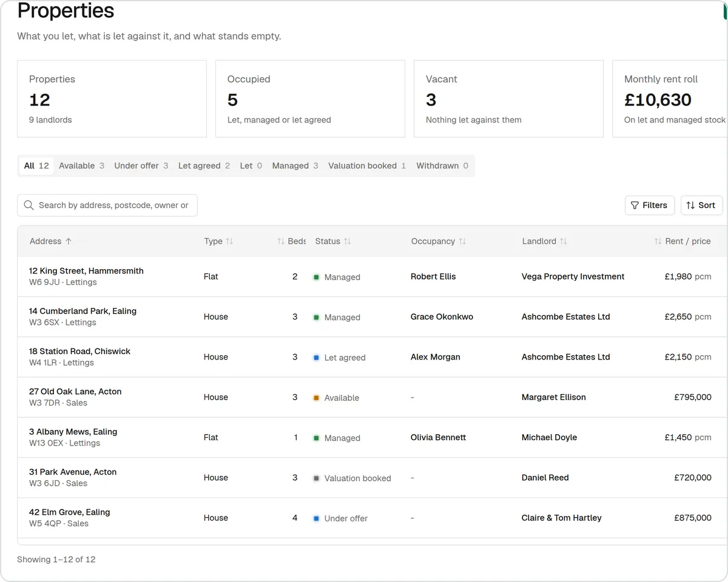Click sort arrows beside Rent / price header
Image resolution: width=728 pixels, height=582 pixels.
click(658, 241)
